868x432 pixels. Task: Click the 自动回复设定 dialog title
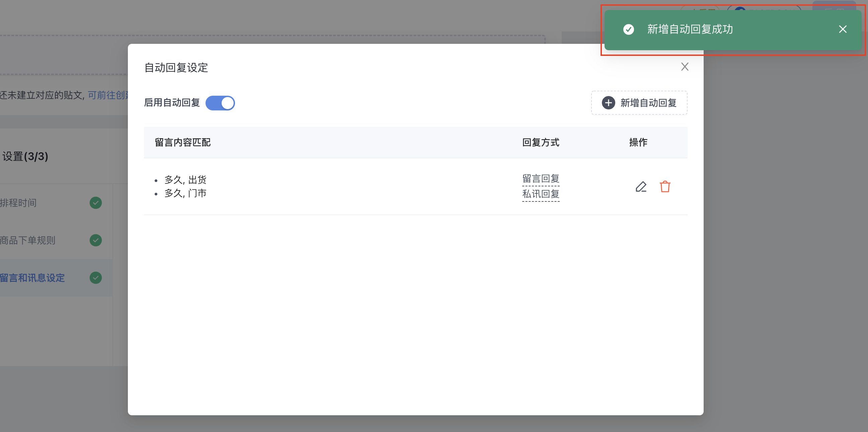176,68
